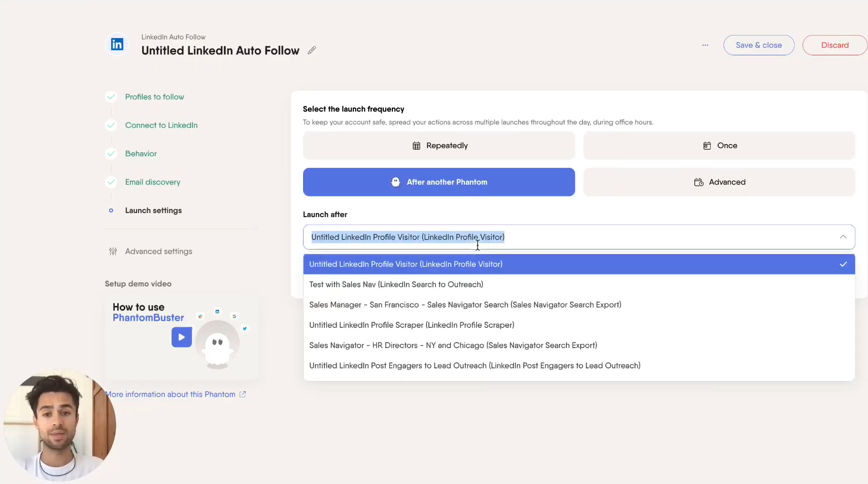
Task: Click the external link icon beside More information
Action: tap(243, 394)
